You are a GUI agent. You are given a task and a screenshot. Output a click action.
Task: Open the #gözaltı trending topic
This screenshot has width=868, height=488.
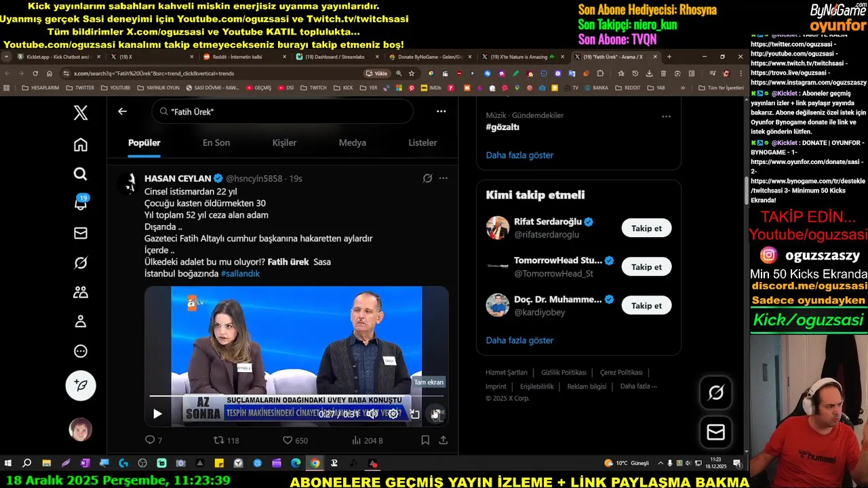tap(502, 127)
